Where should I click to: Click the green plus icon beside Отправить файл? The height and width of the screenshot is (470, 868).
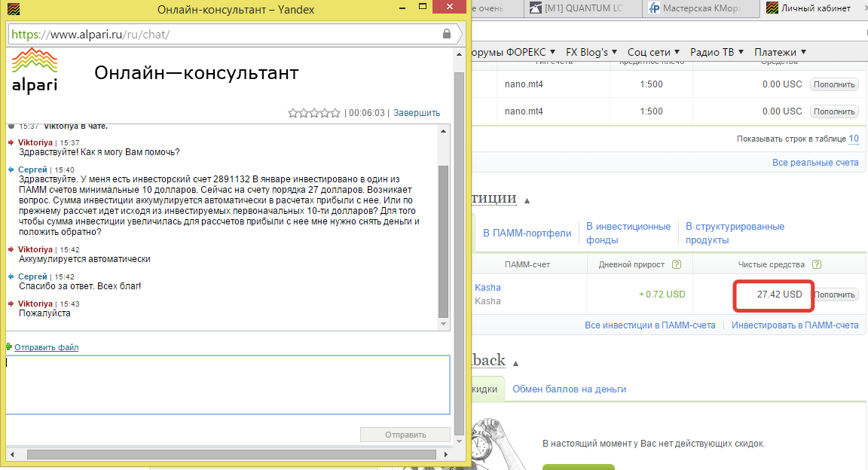click(9, 347)
